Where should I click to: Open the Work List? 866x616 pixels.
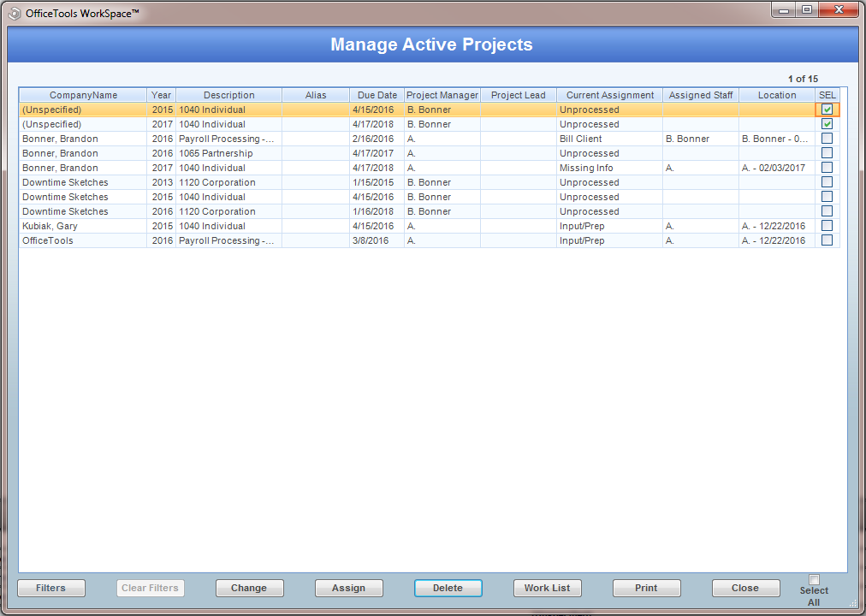pos(548,588)
